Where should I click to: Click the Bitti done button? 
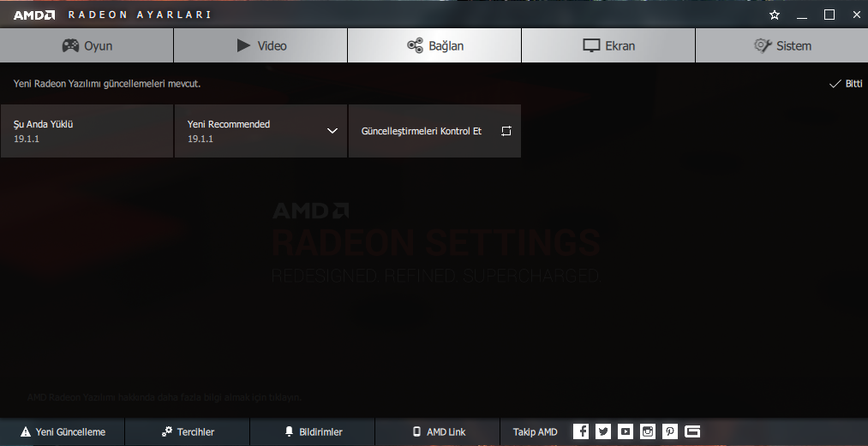click(846, 84)
